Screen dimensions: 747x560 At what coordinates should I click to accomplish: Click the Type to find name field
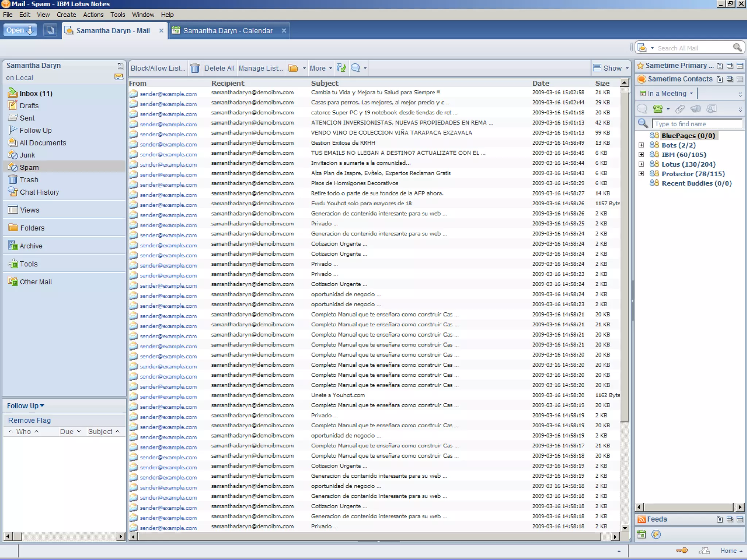tap(697, 124)
